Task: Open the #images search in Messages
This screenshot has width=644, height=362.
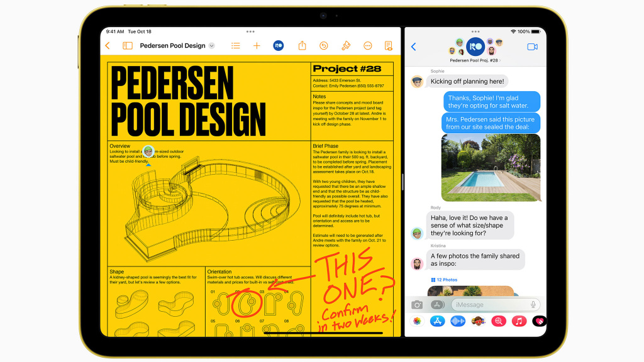Action: (497, 321)
